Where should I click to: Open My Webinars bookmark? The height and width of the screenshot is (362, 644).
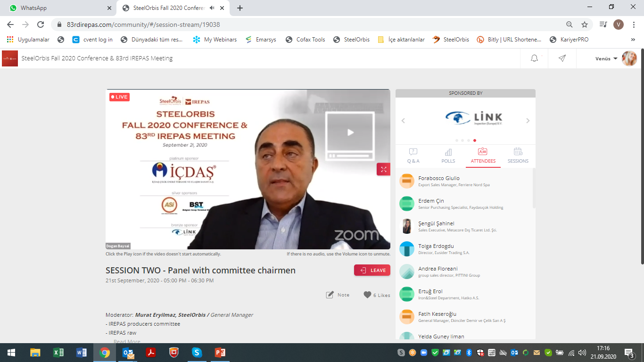coord(215,40)
